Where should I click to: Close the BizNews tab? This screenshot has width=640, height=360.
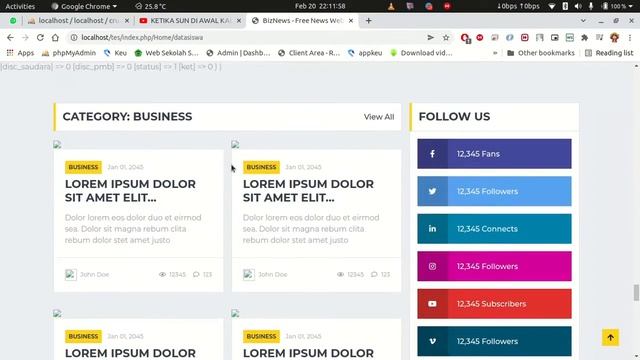tap(351, 20)
